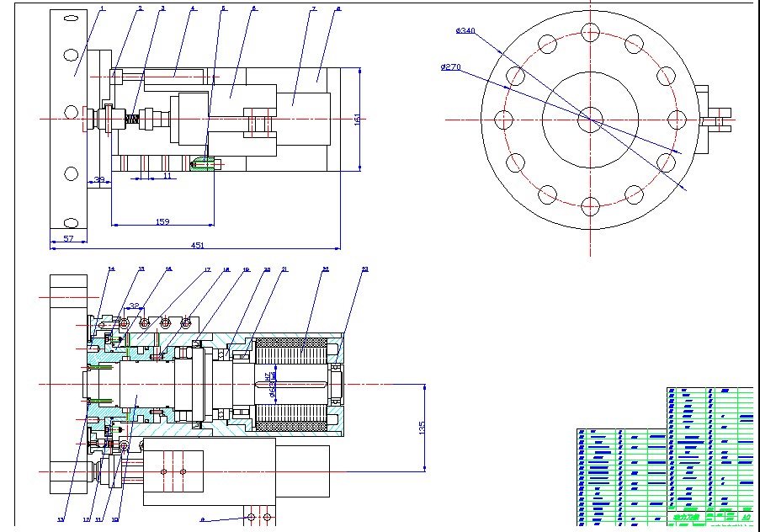The image size is (760, 532).
Task: Click the 451 overall length dimension
Action: tap(197, 245)
